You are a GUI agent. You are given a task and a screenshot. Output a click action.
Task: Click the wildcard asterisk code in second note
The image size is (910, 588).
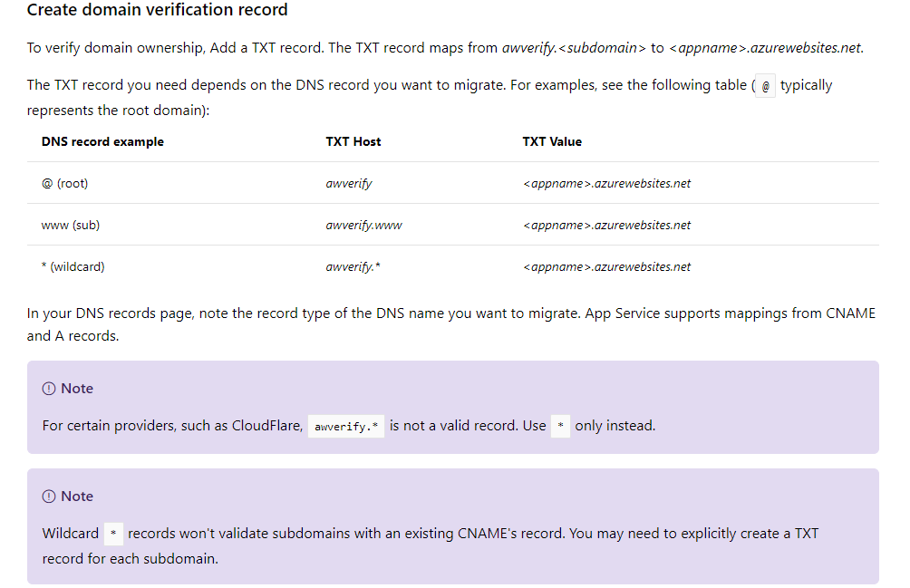click(x=113, y=534)
